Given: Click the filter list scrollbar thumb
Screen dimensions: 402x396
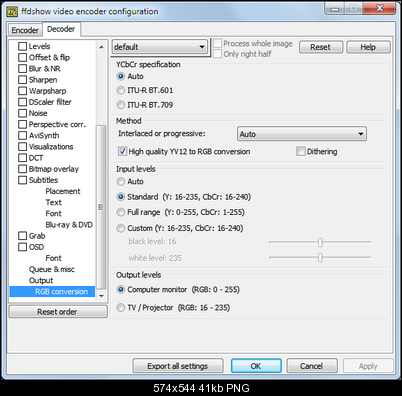Looking at the screenshot, I should click(x=101, y=207).
